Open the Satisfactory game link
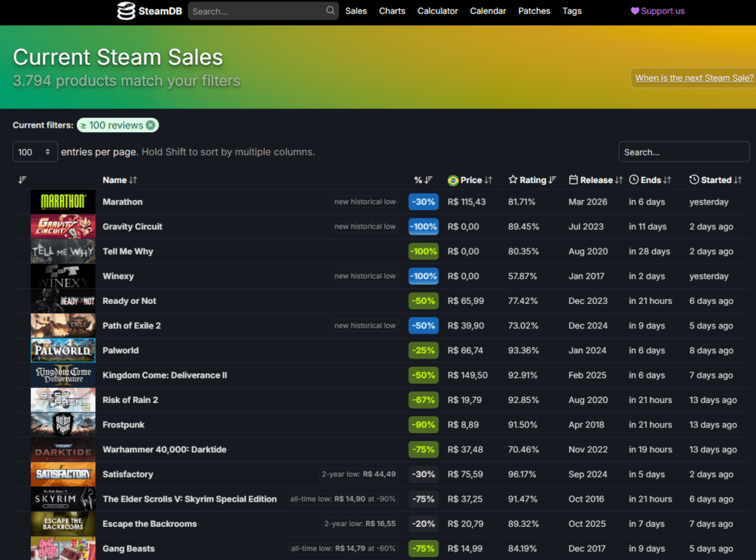 (128, 474)
